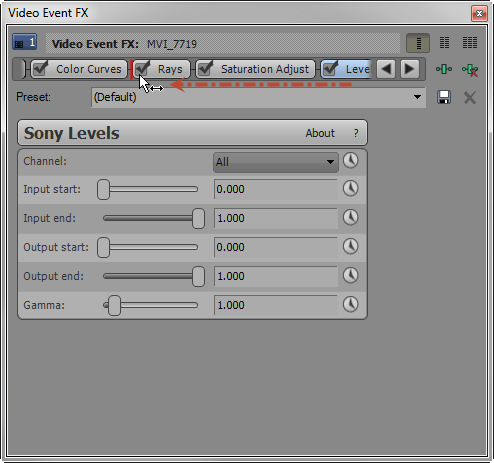Click the Plug-In Chain button
494x463 pixels.
444,69
